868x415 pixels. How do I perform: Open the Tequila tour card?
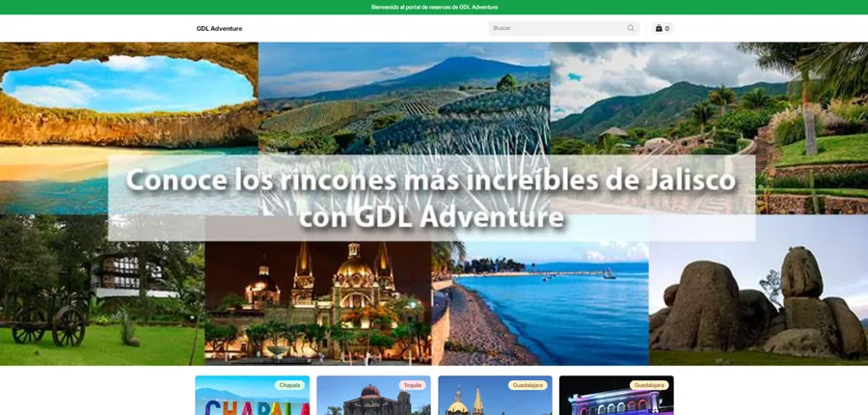[373, 396]
